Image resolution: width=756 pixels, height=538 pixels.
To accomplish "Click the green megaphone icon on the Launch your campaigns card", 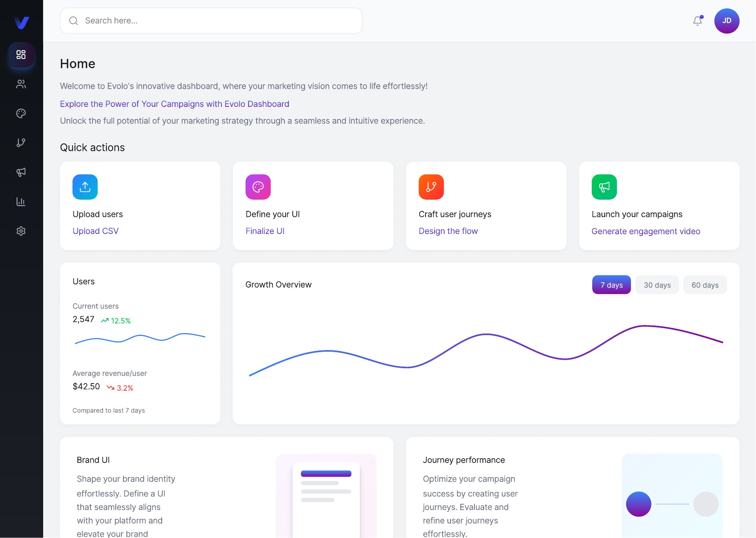I will pyautogui.click(x=604, y=187).
